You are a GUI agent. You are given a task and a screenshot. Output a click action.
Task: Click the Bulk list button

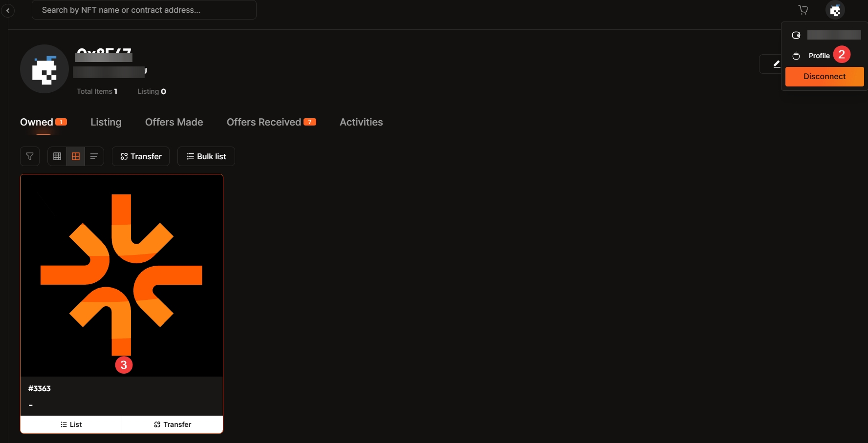pyautogui.click(x=206, y=156)
